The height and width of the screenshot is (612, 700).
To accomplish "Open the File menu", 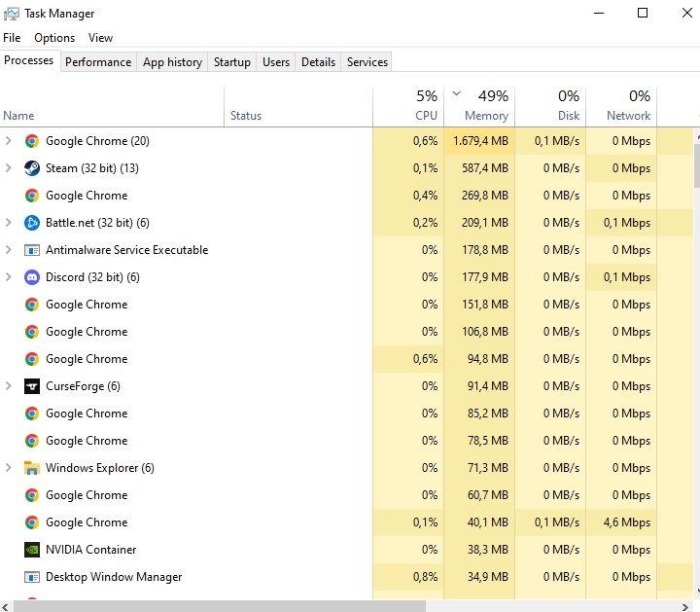I will 12,38.
